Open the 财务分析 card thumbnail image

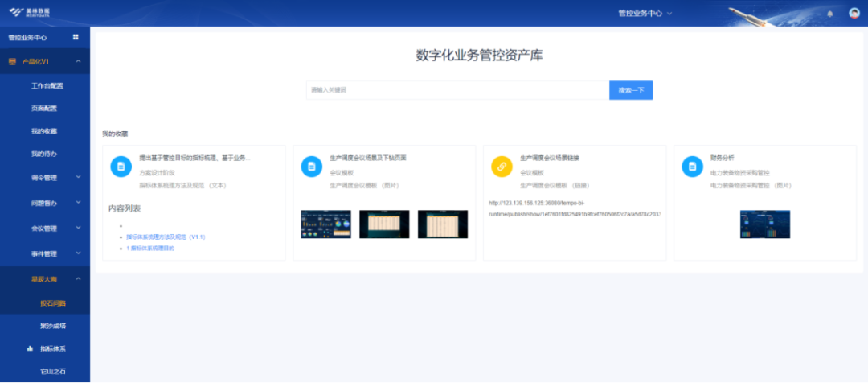[764, 224]
